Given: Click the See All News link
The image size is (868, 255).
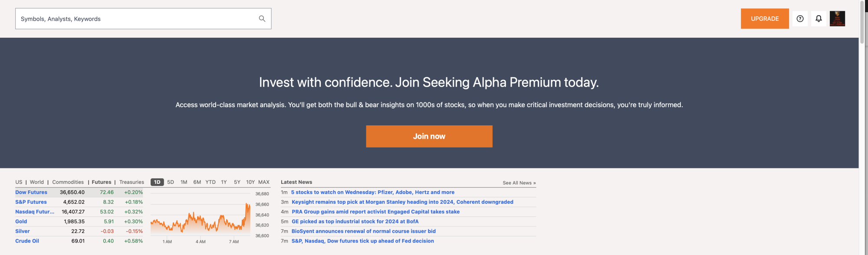Looking at the screenshot, I should pyautogui.click(x=519, y=183).
